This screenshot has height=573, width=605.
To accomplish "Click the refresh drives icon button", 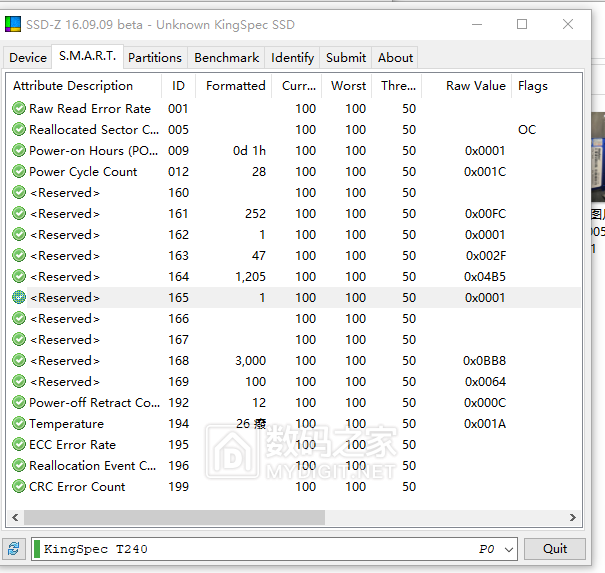I will point(14,548).
